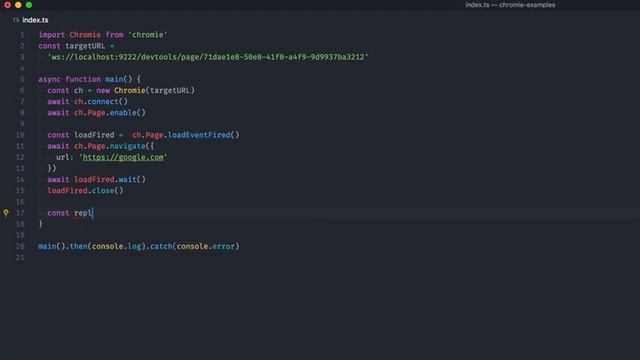Click line number 10 in the gutter
This screenshot has height=360, width=640.
20,135
